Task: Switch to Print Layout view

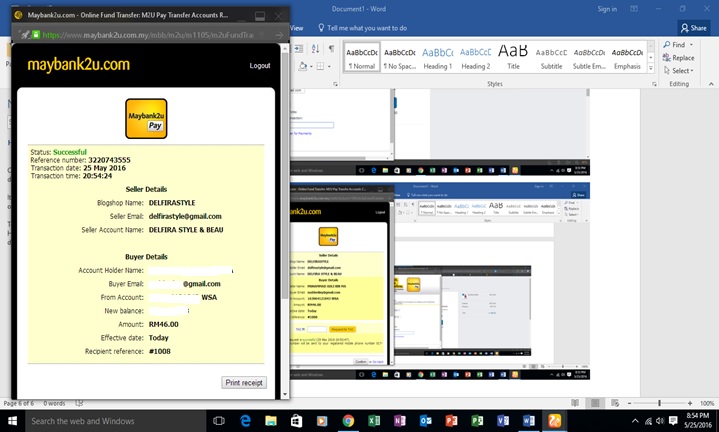Action: click(595, 403)
